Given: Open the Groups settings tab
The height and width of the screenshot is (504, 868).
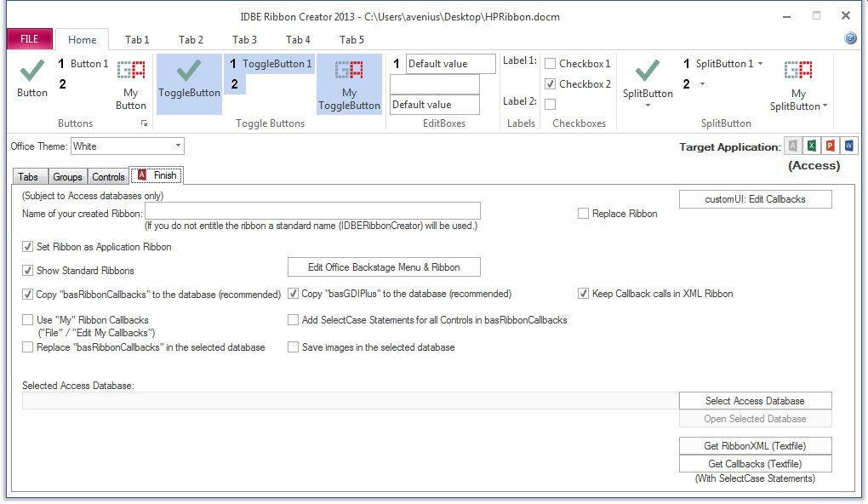Looking at the screenshot, I should point(67,177).
